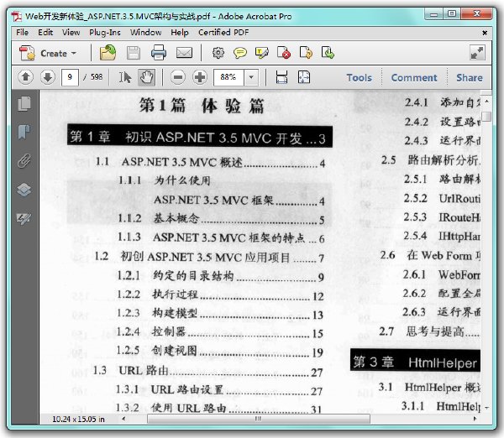Open the Comment pane
This screenshot has width=504, height=438.
coord(414,78)
